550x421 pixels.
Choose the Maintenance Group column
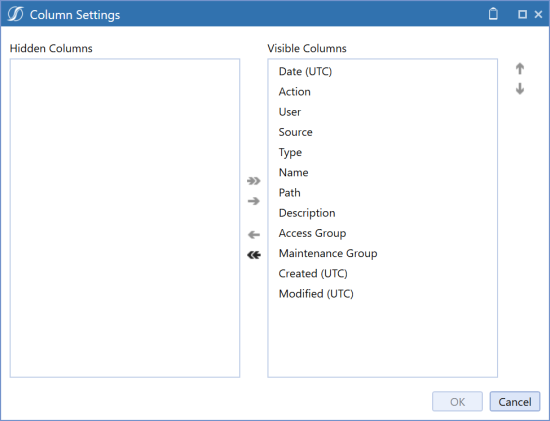[x=382, y=253]
